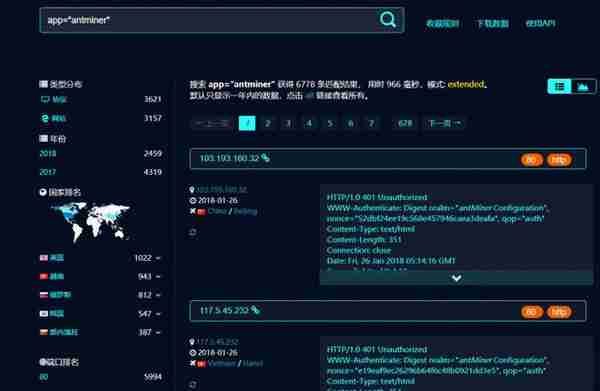Click the app="antminer" search field
Viewport: 600px width, 391px height.
point(209,20)
